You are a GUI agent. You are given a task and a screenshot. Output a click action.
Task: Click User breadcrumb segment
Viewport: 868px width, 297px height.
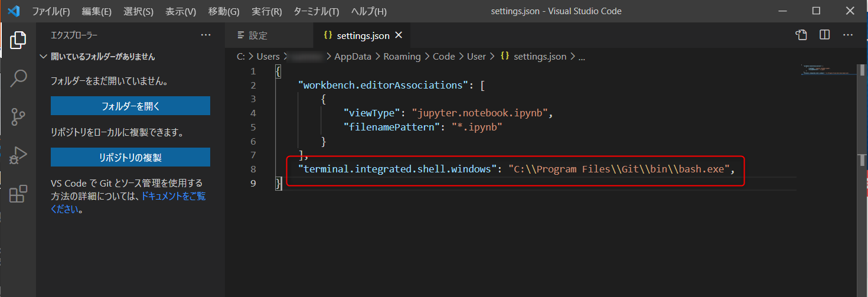click(476, 57)
